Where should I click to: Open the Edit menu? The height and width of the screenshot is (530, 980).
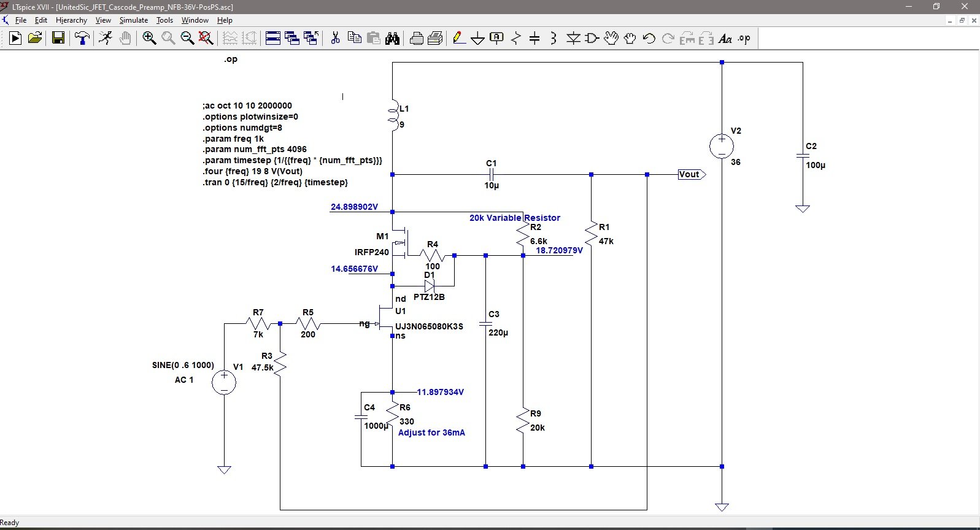[41, 20]
